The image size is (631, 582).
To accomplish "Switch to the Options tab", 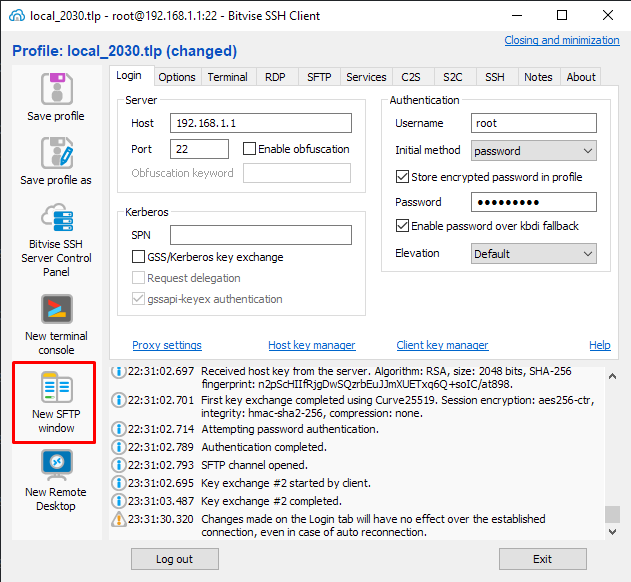I will pyautogui.click(x=177, y=77).
